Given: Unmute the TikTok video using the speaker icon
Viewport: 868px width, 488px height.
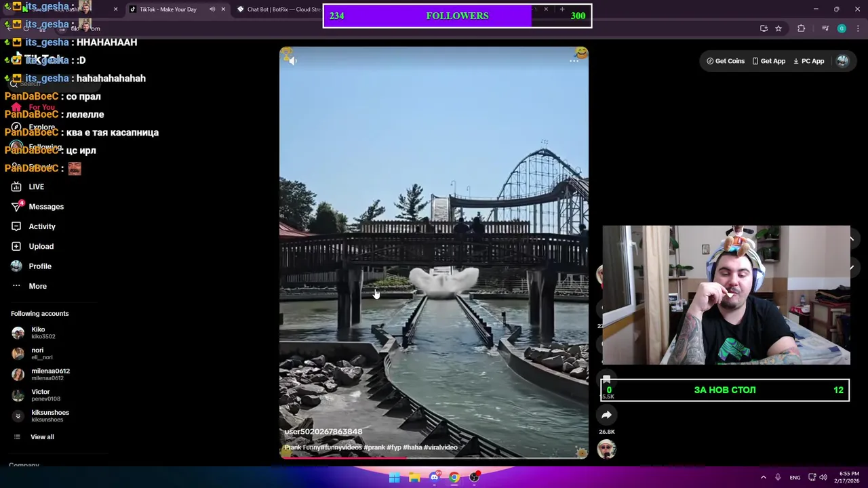Looking at the screenshot, I should (292, 60).
